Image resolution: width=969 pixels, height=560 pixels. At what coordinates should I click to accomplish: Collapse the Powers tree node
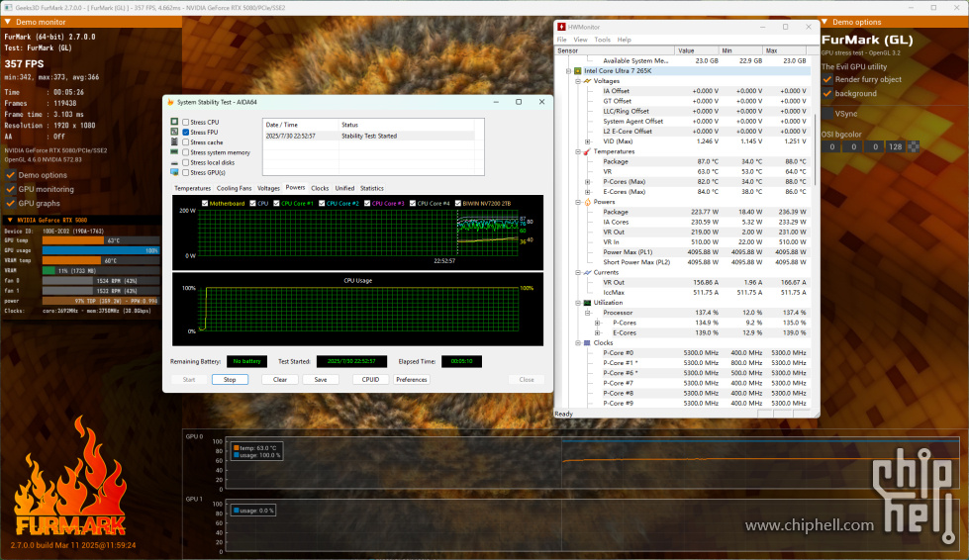(578, 202)
